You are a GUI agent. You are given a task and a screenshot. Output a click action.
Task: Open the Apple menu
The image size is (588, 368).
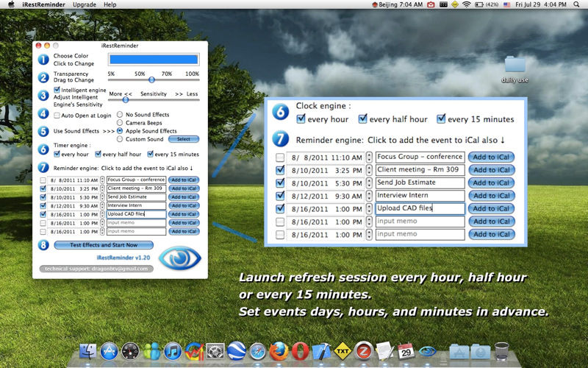(11, 4)
